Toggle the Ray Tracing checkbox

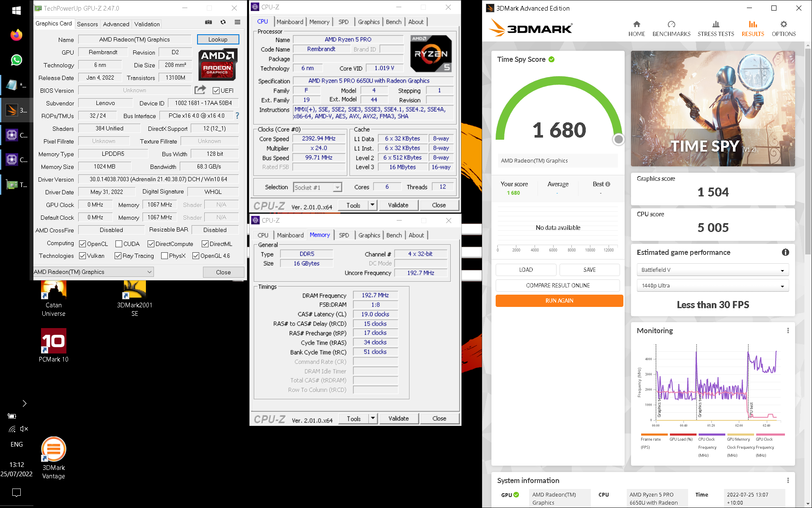tap(118, 256)
